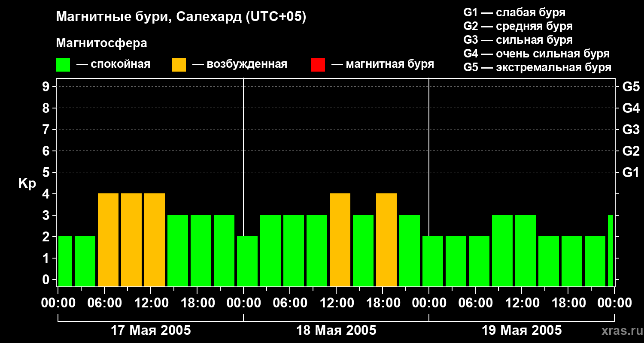Viewport: 644px width, 343px height.
Task: Click green Kp 3 bar 08:00–11:00 on 19 Мая
Action: tap(502, 250)
